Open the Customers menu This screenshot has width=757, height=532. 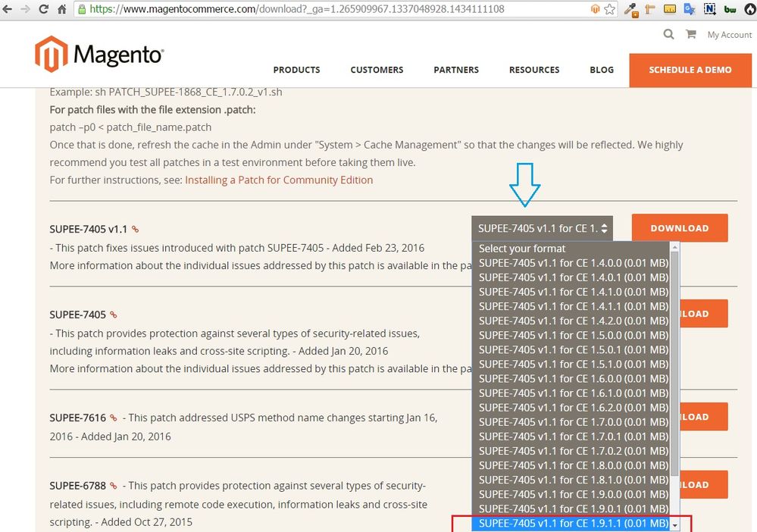pos(377,70)
